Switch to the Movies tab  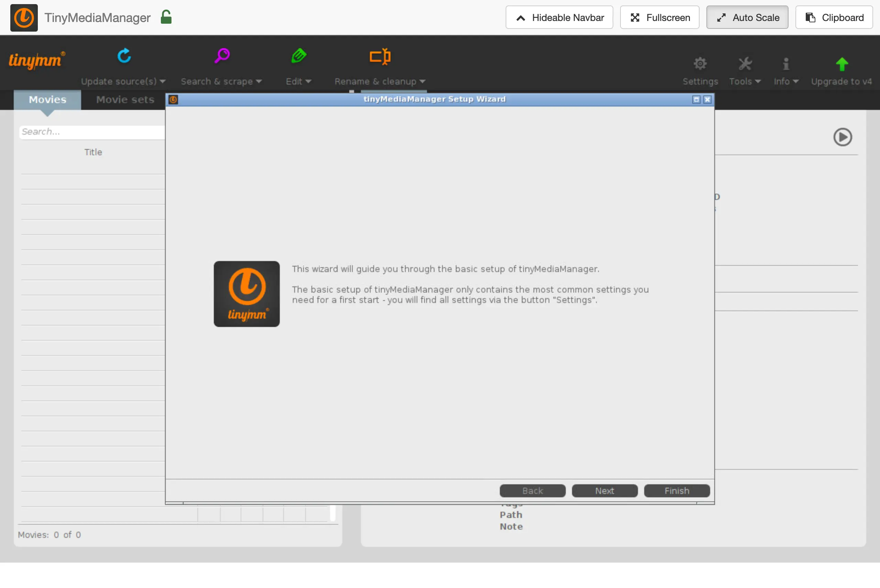47,100
